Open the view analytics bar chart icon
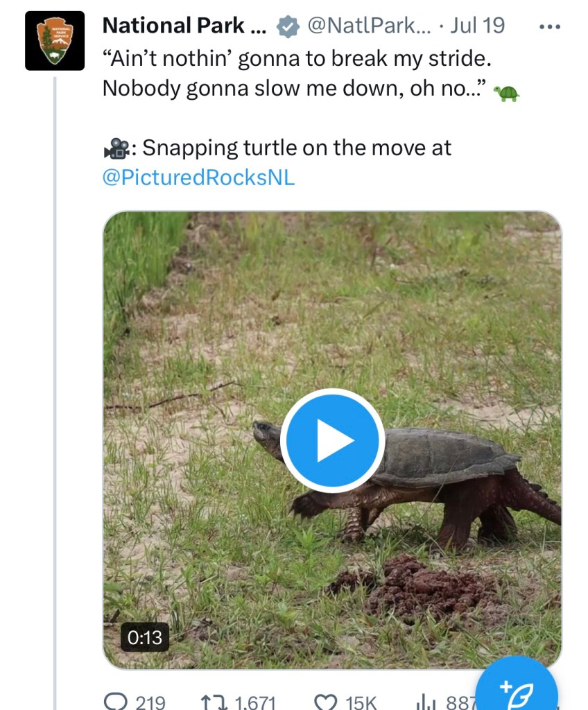Image resolution: width=588 pixels, height=710 pixels. tap(424, 702)
